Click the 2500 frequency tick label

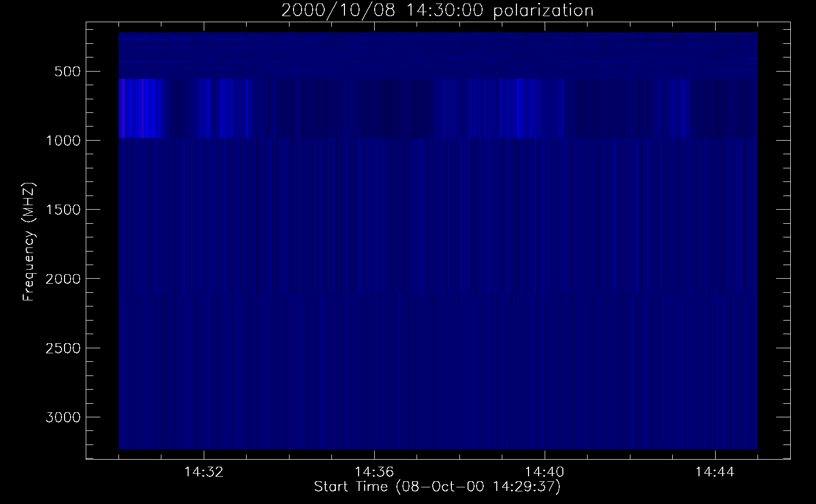[x=63, y=348]
